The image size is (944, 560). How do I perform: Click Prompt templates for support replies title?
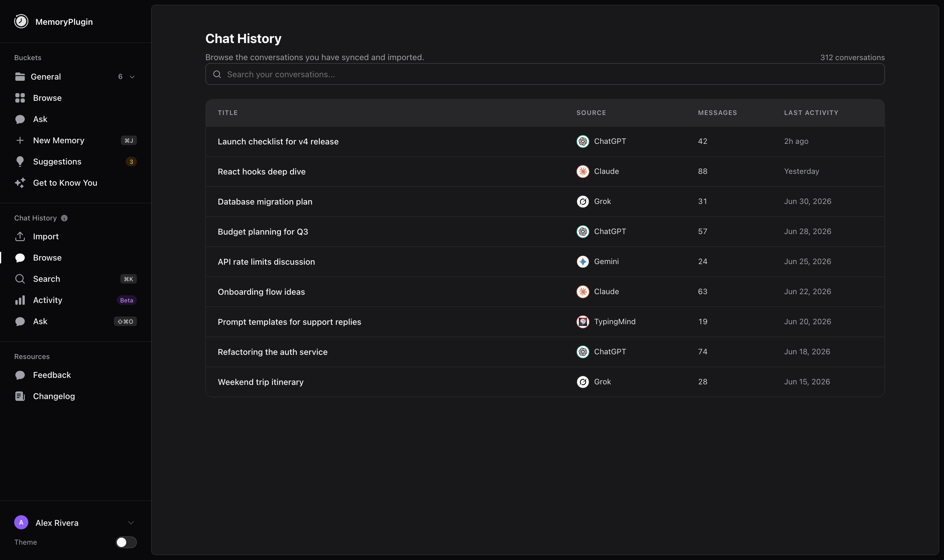click(x=290, y=322)
